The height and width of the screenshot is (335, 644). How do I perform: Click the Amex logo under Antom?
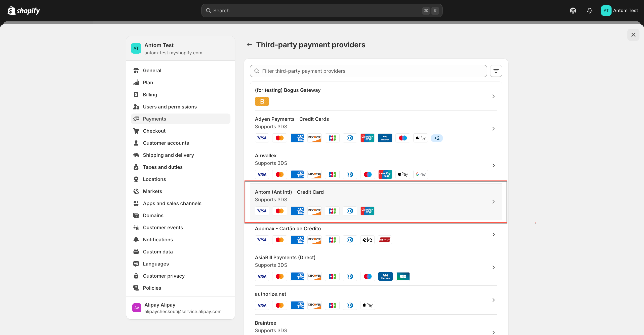(297, 211)
